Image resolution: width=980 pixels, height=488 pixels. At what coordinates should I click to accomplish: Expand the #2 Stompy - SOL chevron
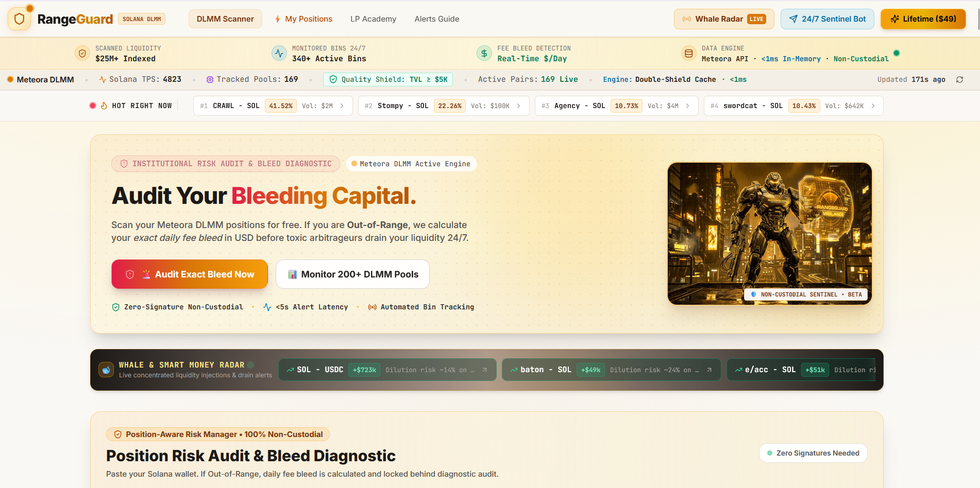click(518, 106)
